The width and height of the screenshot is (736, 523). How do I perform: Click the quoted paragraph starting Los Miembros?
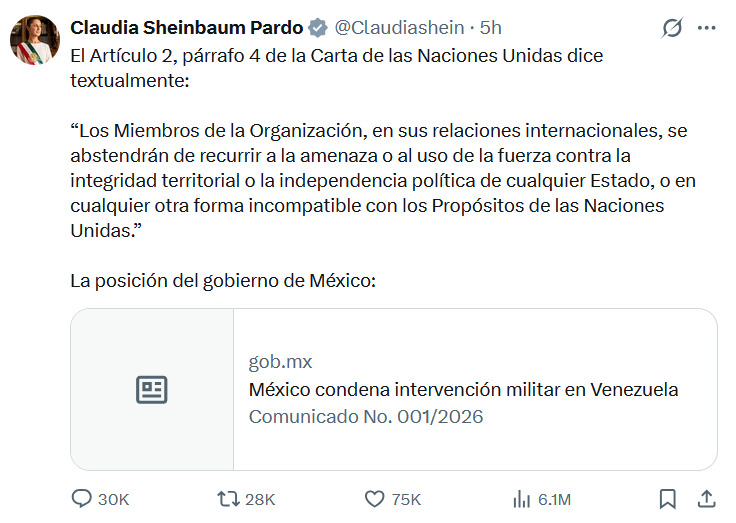point(380,180)
